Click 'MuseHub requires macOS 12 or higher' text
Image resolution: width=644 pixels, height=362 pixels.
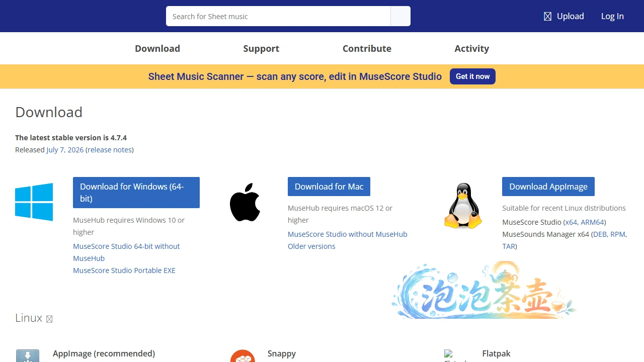coord(340,214)
